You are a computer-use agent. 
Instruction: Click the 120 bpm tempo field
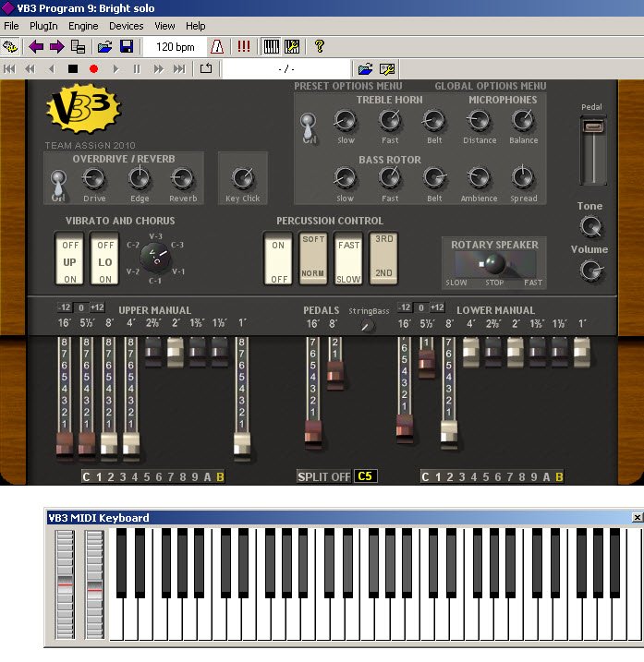pos(175,46)
